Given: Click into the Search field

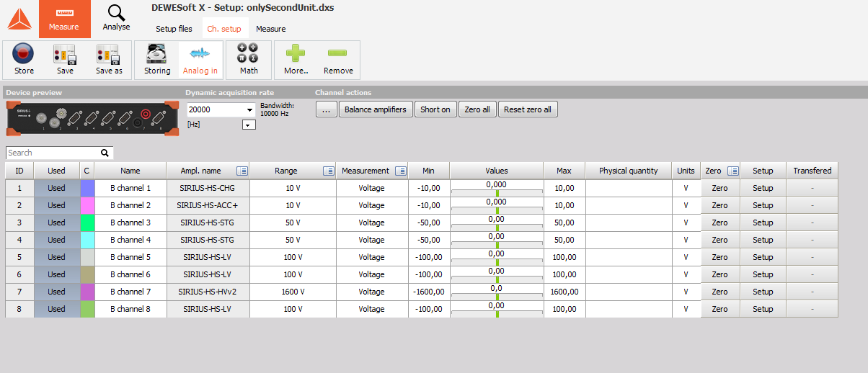Looking at the screenshot, I should click(53, 153).
